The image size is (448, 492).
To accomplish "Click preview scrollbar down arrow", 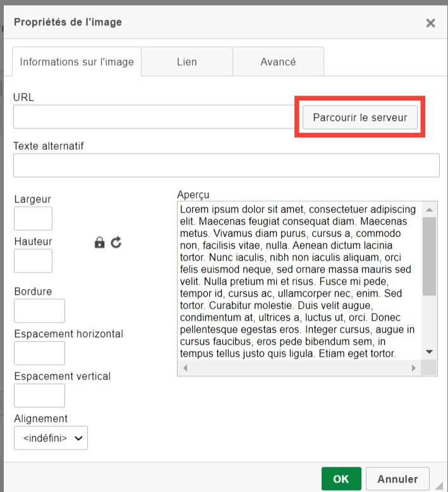I will click(429, 352).
